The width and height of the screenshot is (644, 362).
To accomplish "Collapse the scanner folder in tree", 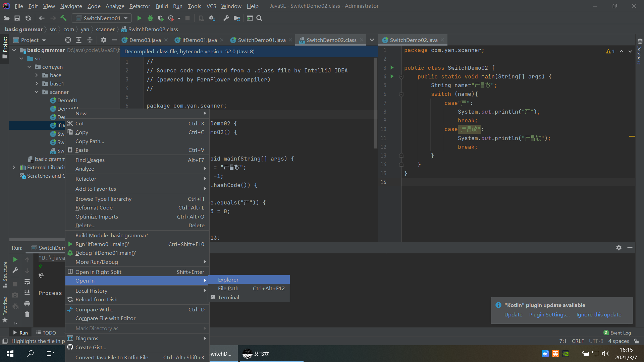I will (37, 92).
